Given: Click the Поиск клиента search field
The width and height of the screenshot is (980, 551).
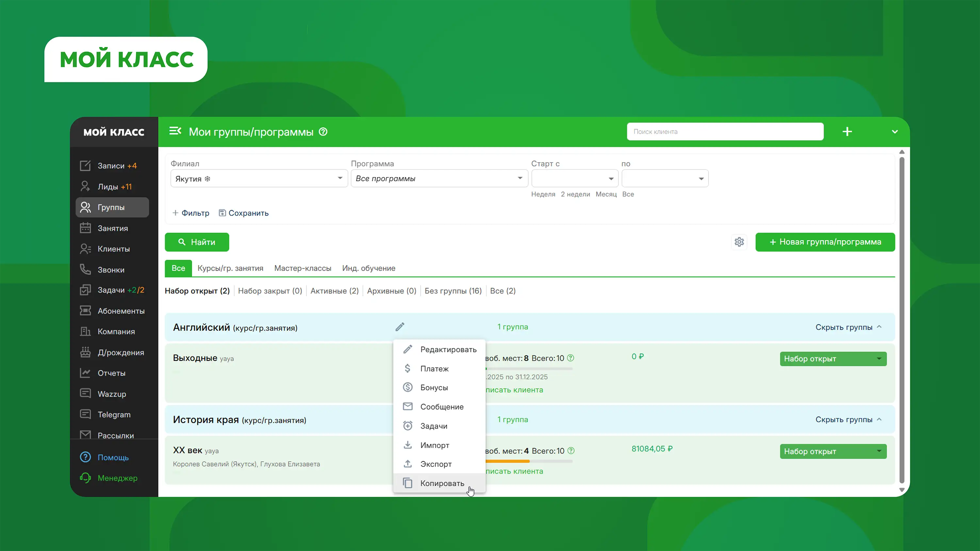Looking at the screenshot, I should [x=725, y=132].
